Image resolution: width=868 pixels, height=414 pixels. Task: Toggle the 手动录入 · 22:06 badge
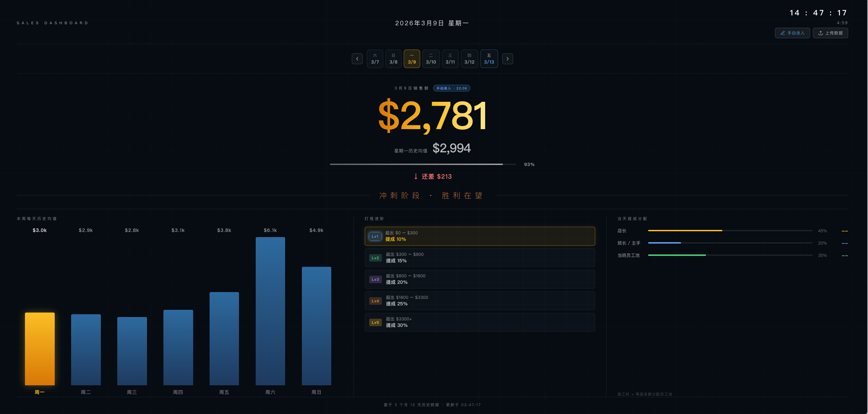452,88
